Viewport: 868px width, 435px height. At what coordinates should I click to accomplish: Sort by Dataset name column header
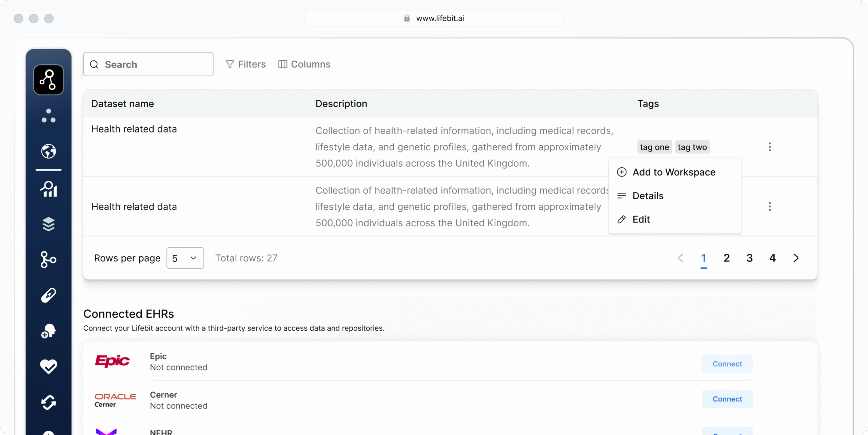point(123,104)
